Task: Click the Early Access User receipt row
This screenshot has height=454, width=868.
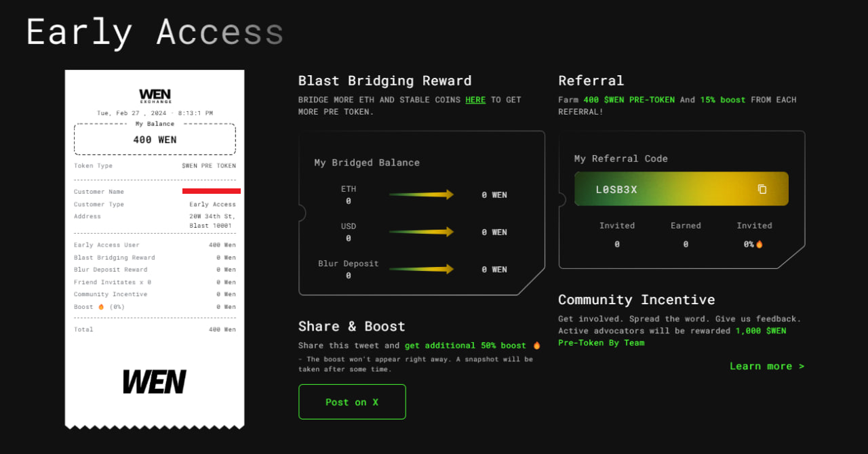Action: [155, 245]
